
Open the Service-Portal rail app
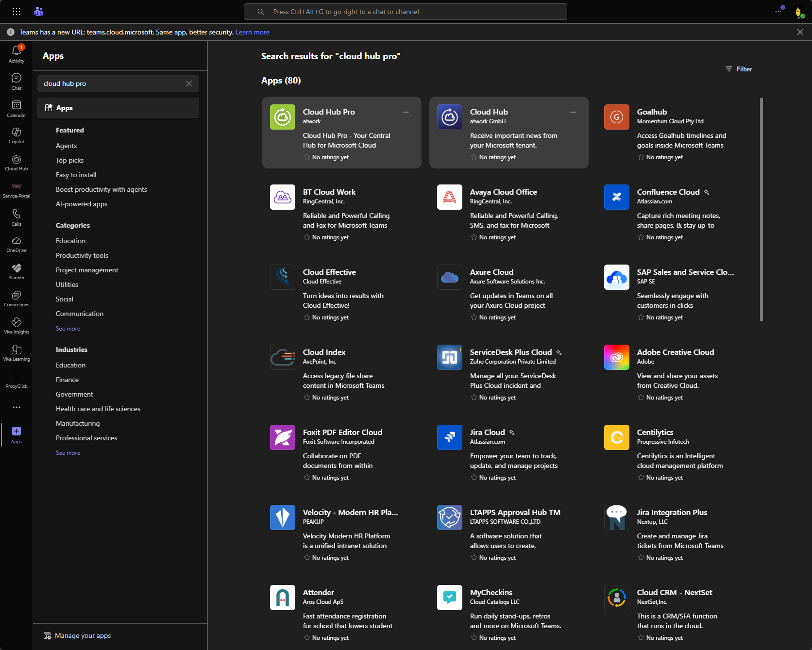17,190
